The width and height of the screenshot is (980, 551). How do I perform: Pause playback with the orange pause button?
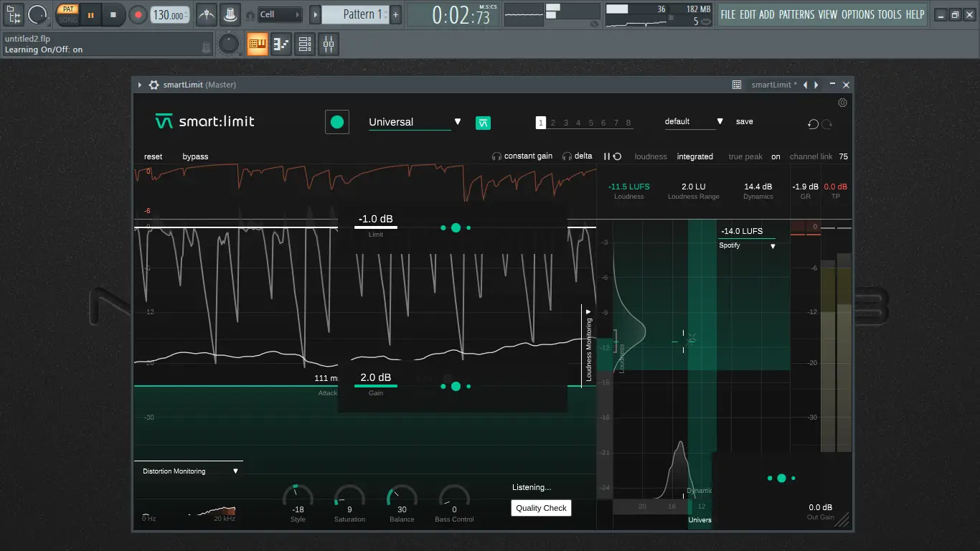90,14
